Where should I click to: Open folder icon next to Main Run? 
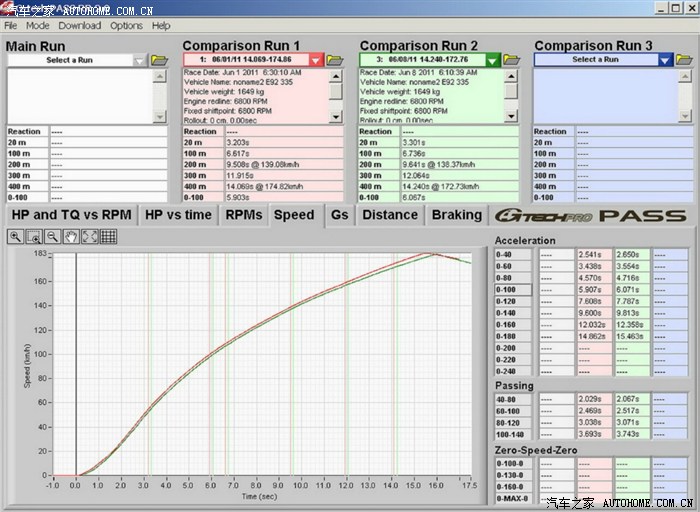(160, 60)
